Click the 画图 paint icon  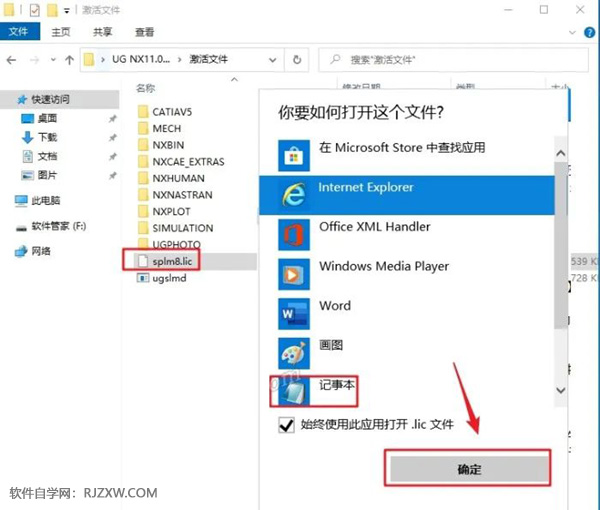(x=294, y=353)
